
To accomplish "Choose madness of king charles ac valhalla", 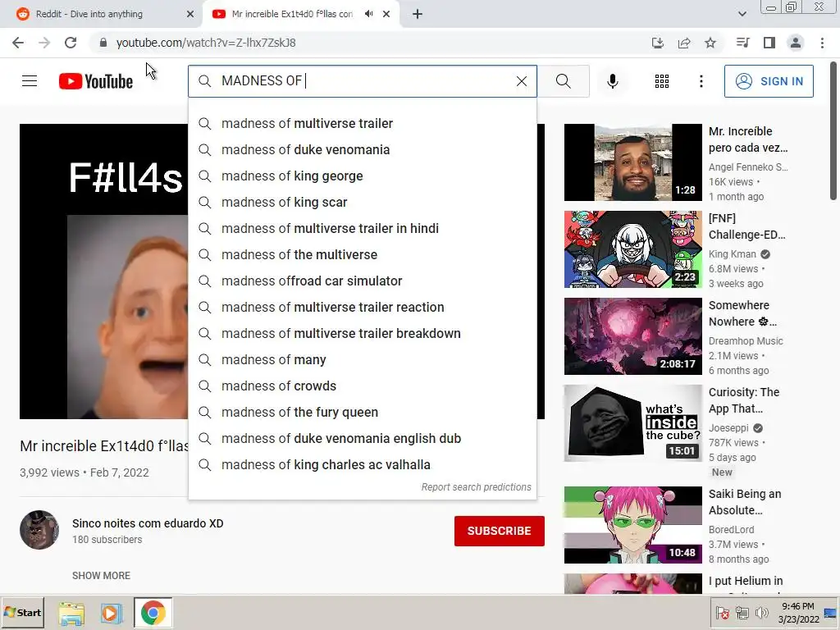I will (362, 464).
